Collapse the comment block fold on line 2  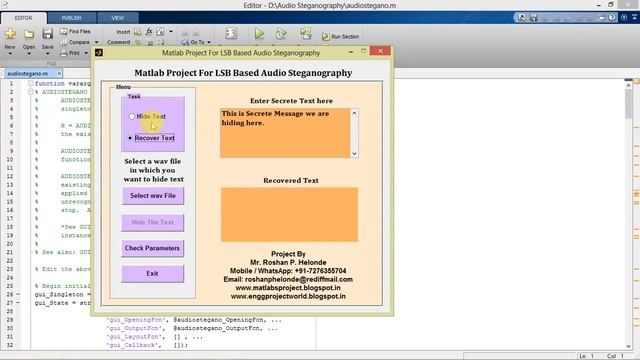tap(31, 92)
